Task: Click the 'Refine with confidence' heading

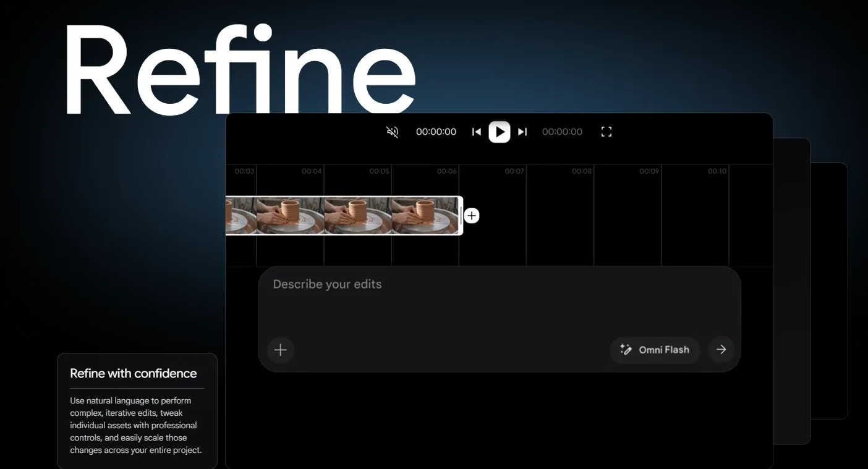Action: coord(134,373)
